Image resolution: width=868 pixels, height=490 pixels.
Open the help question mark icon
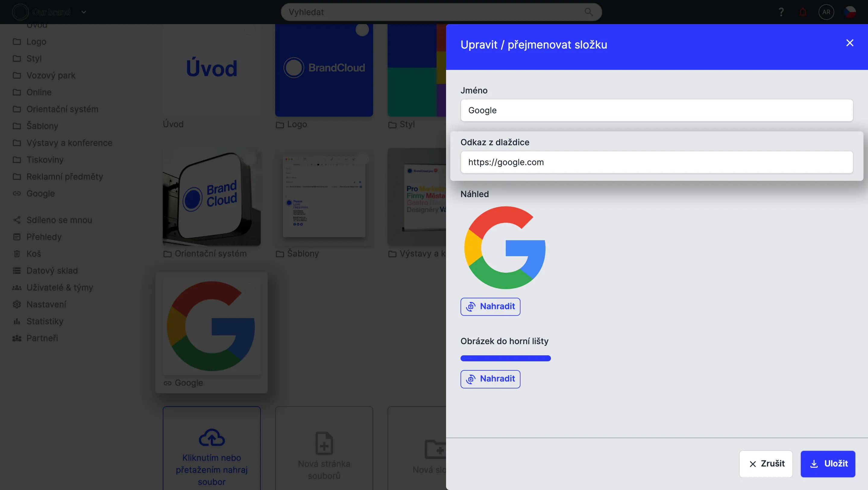point(781,12)
